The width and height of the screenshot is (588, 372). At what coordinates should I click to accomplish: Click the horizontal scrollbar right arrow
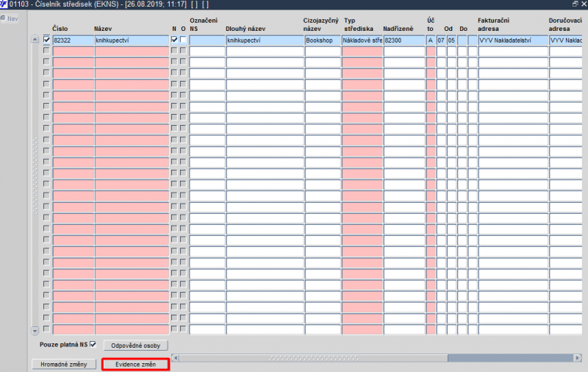(x=578, y=358)
